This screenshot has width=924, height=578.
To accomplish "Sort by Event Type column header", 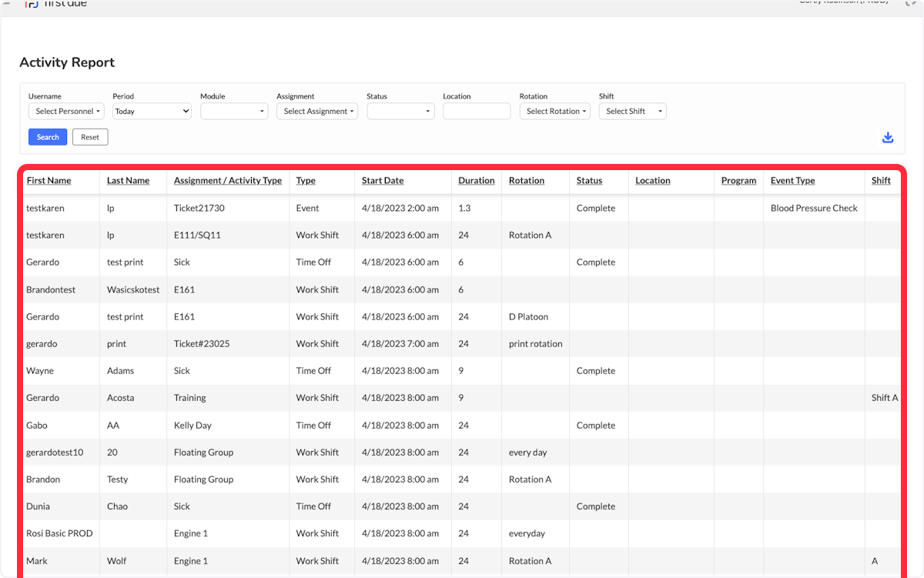I will click(x=793, y=181).
